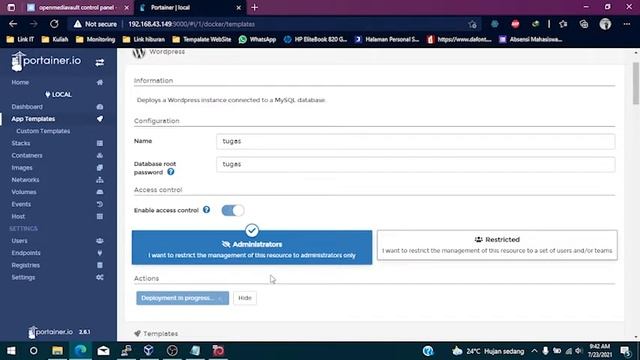This screenshot has width=640, height=360.
Task: Click the Home house icon in sidebar
Action: [x=100, y=82]
